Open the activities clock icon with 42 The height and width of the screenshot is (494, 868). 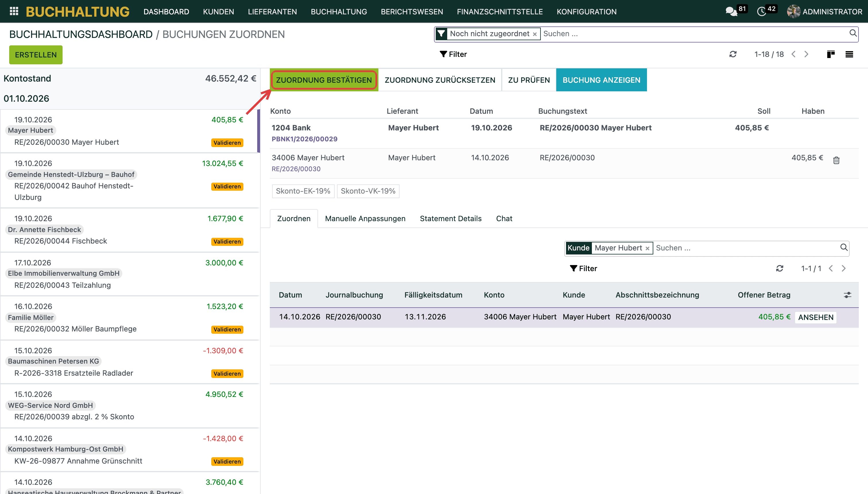click(762, 11)
